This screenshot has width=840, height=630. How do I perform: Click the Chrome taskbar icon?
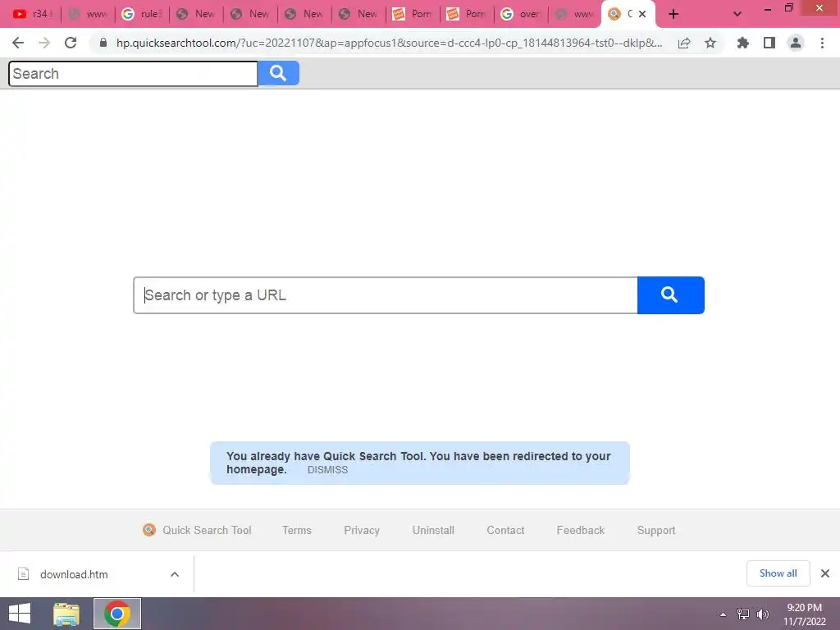pos(117,614)
